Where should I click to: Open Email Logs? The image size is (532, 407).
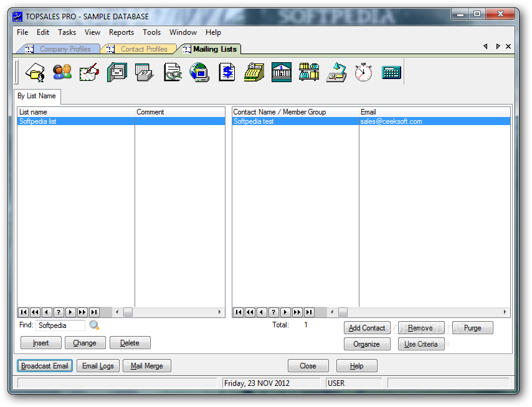click(x=98, y=366)
